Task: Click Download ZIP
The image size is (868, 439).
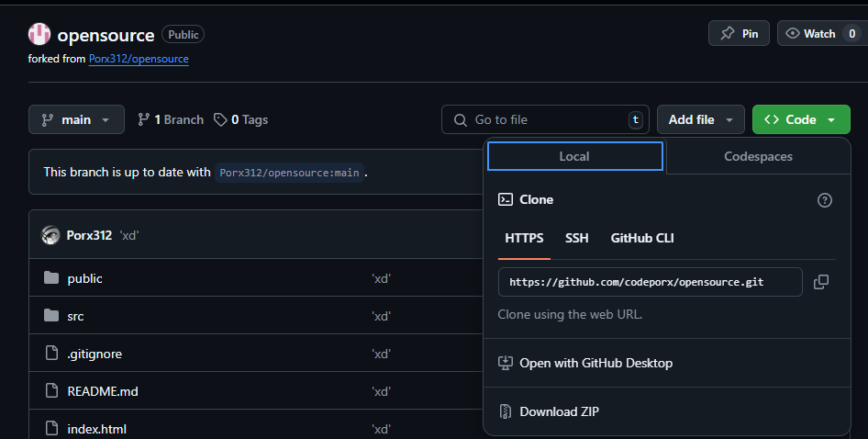Action: (x=666, y=411)
